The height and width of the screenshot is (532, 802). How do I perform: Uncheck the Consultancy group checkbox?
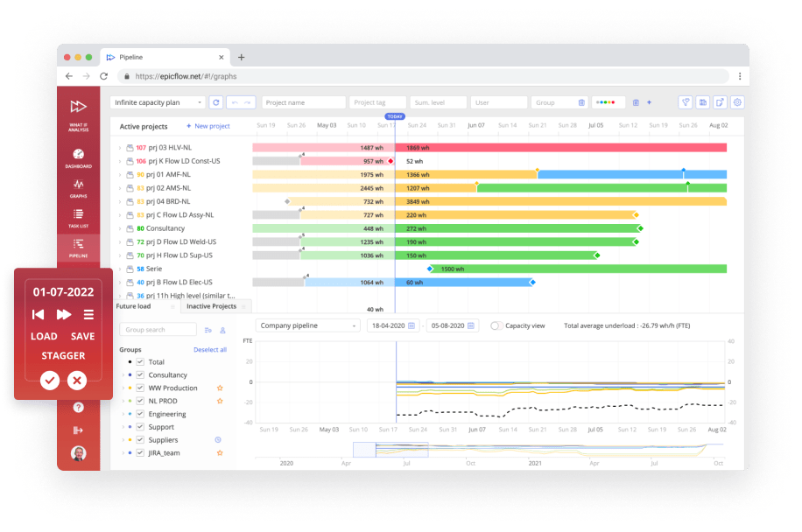(x=140, y=374)
